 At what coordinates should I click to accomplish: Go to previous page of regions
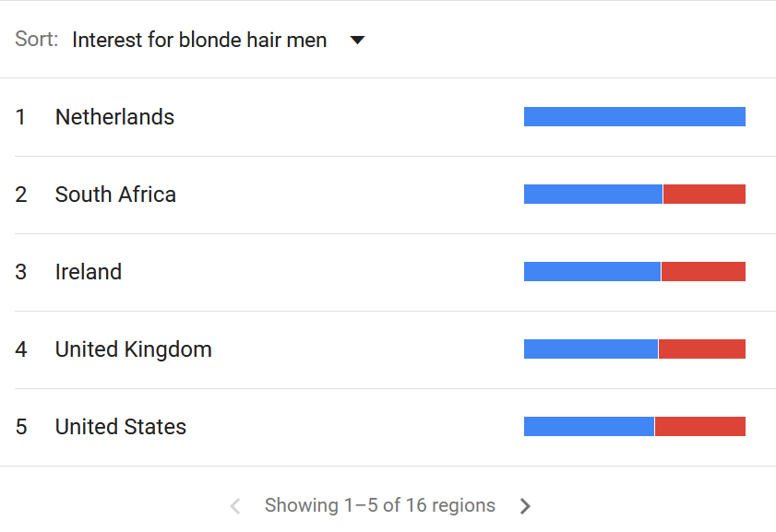[x=235, y=506]
